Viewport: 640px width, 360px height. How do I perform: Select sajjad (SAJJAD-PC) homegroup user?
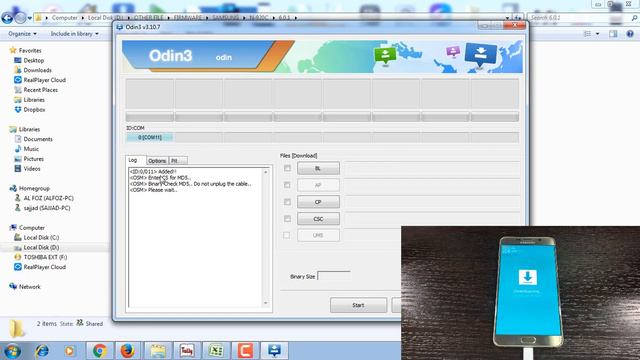pyautogui.click(x=47, y=208)
